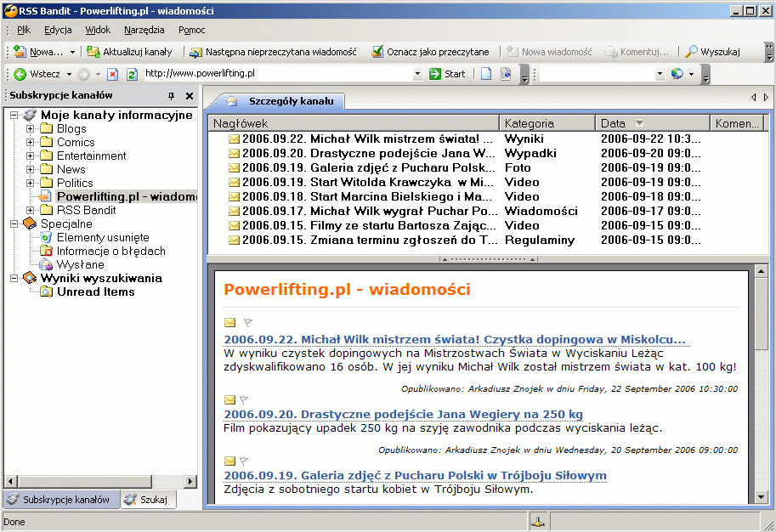Open the Nowa button dropdown arrow
Viewport: 776px width, 532px height.
(72, 52)
